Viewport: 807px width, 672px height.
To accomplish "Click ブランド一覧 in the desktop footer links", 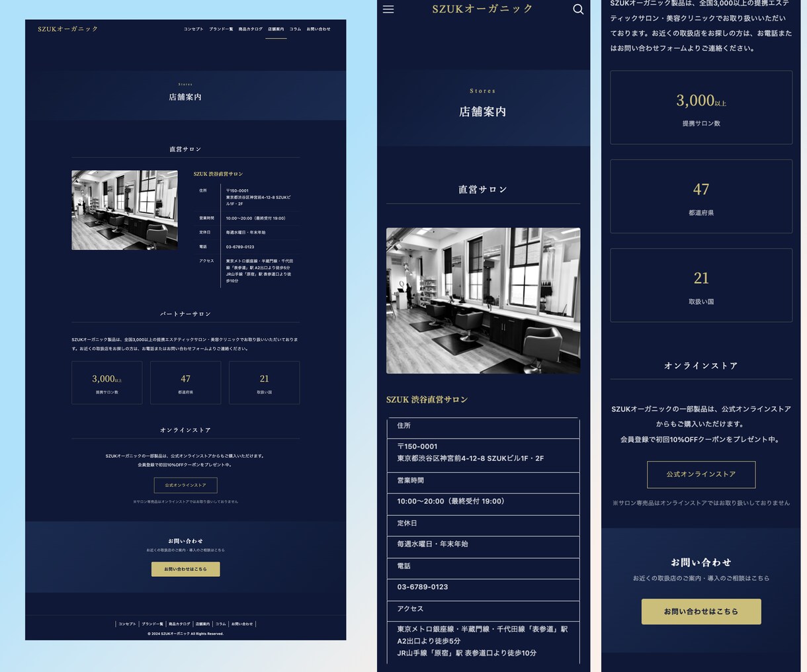I will (x=152, y=624).
